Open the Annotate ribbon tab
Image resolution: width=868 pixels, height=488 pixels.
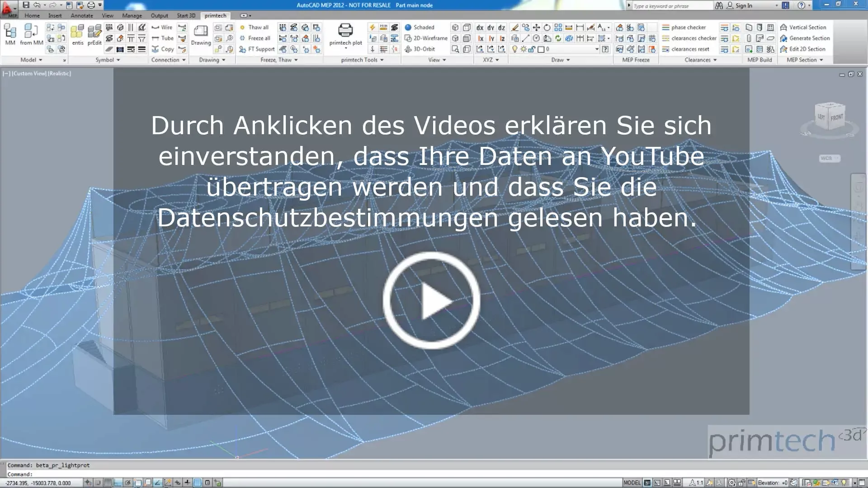tap(82, 15)
